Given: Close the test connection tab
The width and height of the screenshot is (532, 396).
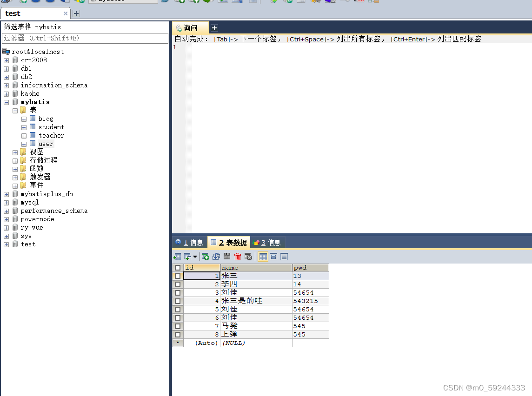Looking at the screenshot, I should [66, 13].
